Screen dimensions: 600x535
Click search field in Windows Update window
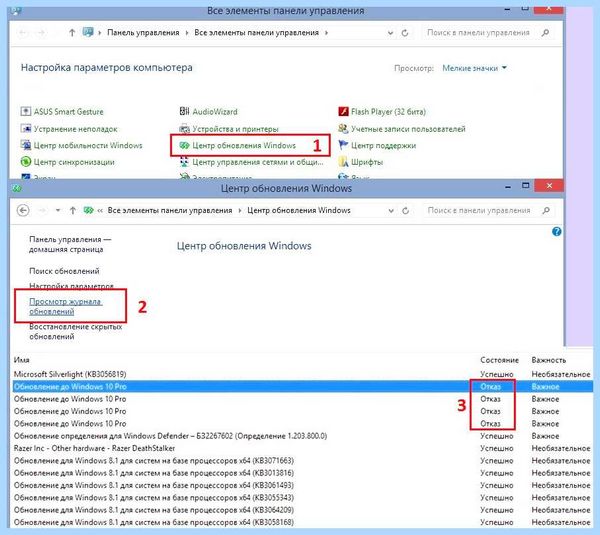[482, 210]
